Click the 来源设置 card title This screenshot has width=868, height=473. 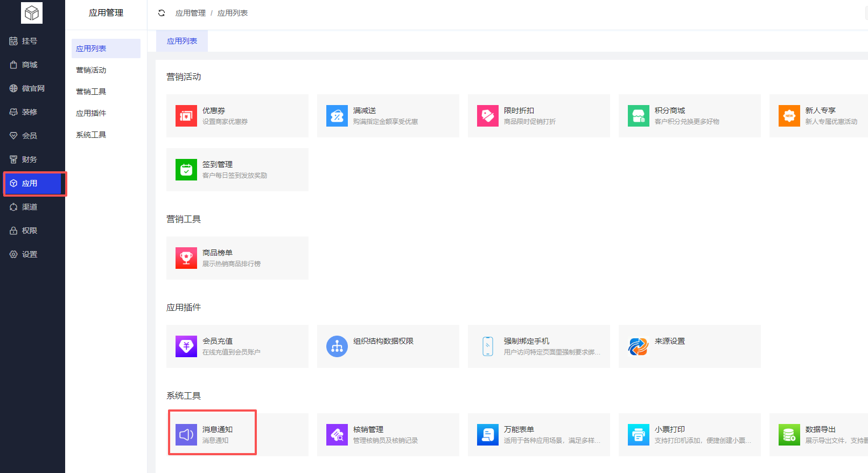point(670,341)
